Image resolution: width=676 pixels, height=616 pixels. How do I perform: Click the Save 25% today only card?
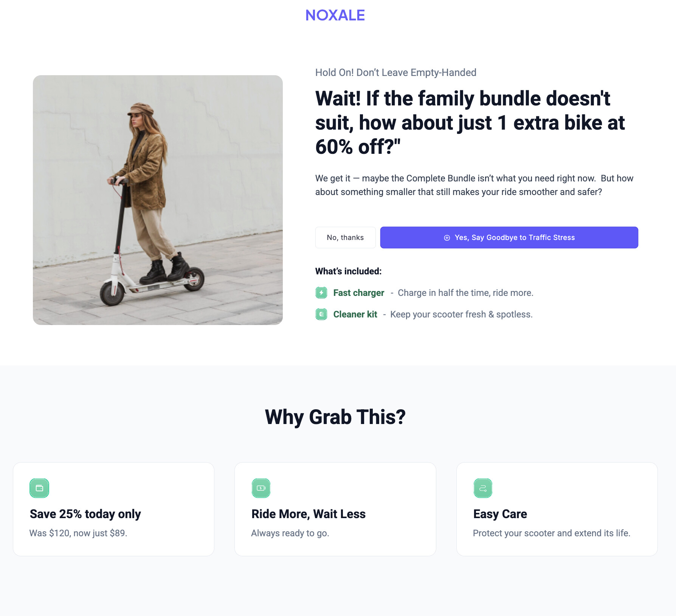pos(113,509)
